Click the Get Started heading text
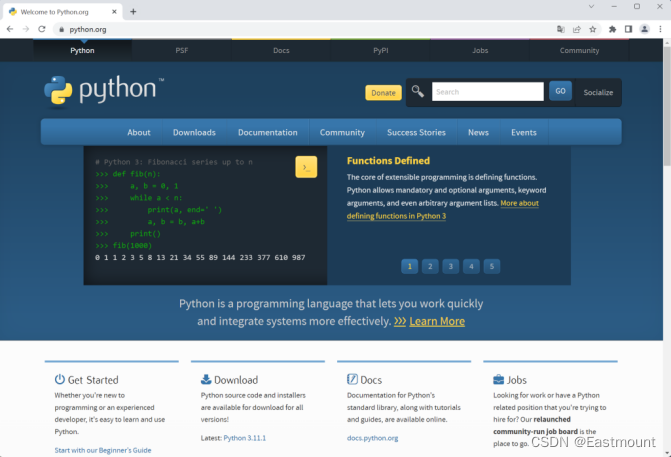 [93, 380]
